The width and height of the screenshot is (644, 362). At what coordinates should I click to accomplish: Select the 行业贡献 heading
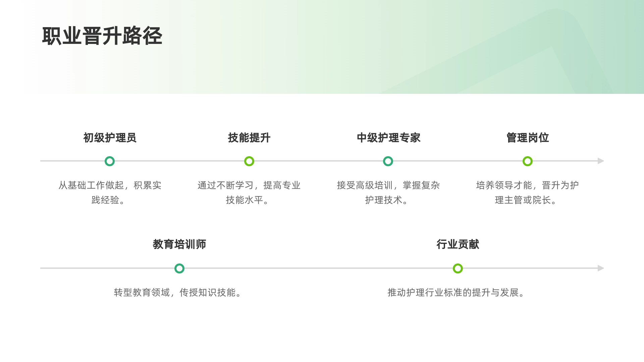[458, 244]
